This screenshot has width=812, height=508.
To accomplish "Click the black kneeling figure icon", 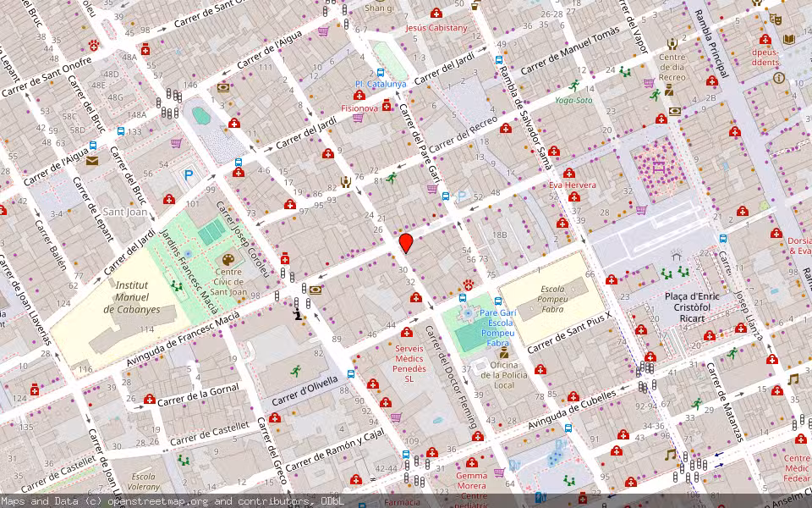I will click(x=297, y=314).
